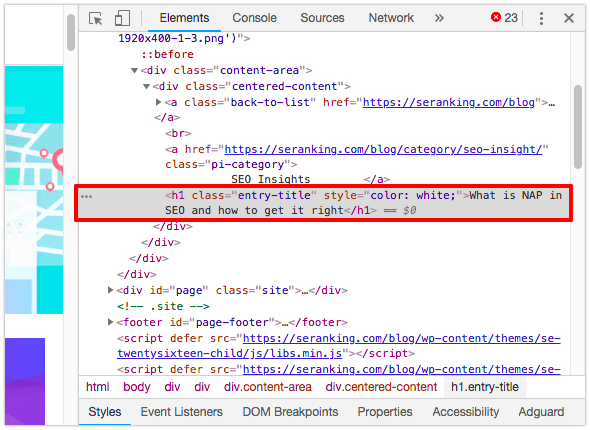The image size is (590, 430).
Task: Select the .site comment row
Action: (x=163, y=306)
